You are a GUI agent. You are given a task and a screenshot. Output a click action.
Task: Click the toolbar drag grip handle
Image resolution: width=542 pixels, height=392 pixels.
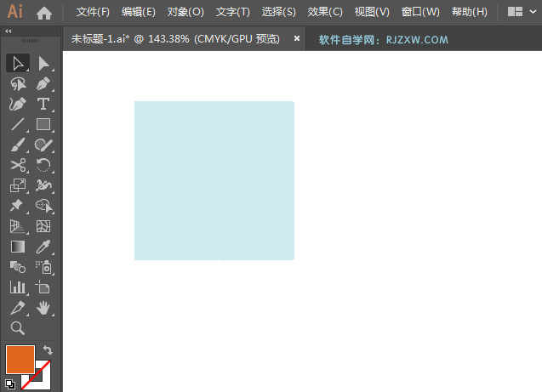click(x=30, y=41)
